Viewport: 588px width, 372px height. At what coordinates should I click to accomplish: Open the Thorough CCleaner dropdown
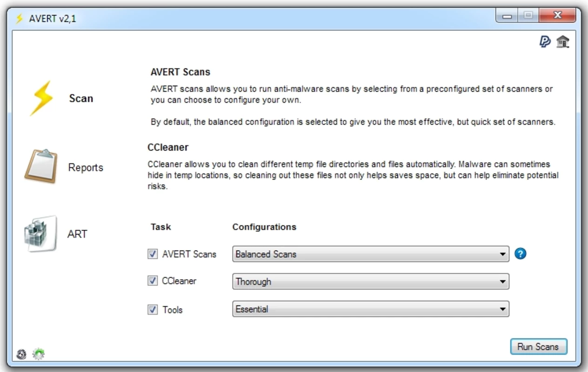pos(371,281)
